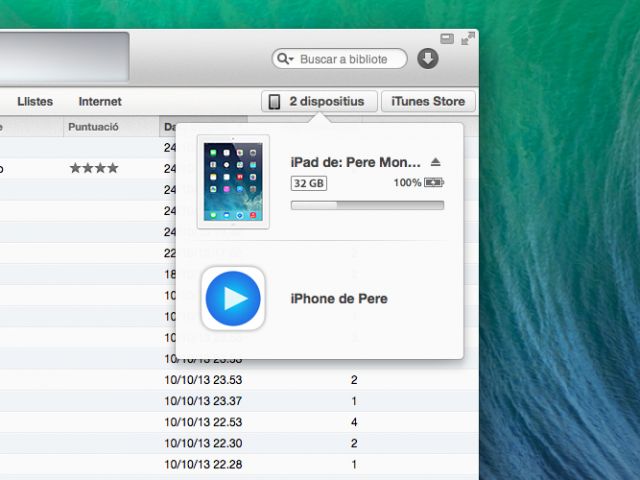Click the blue Remote play icon
640x480 pixels.
tap(233, 298)
